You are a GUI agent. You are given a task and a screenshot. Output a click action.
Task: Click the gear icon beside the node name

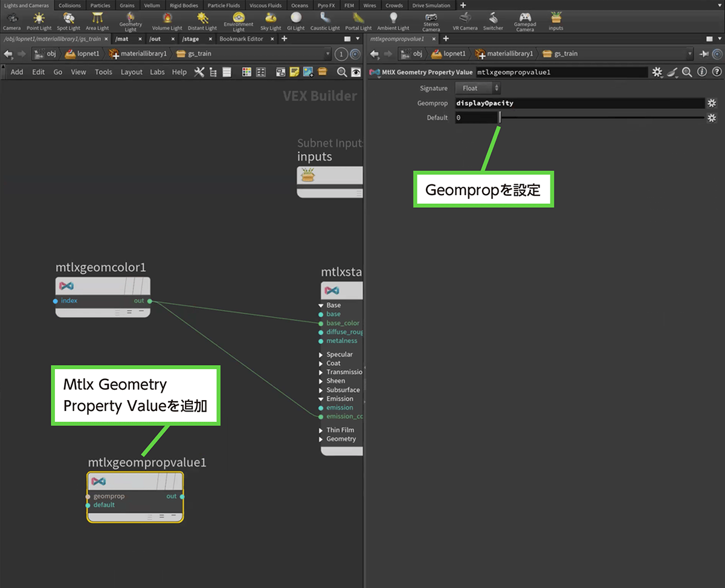point(657,72)
